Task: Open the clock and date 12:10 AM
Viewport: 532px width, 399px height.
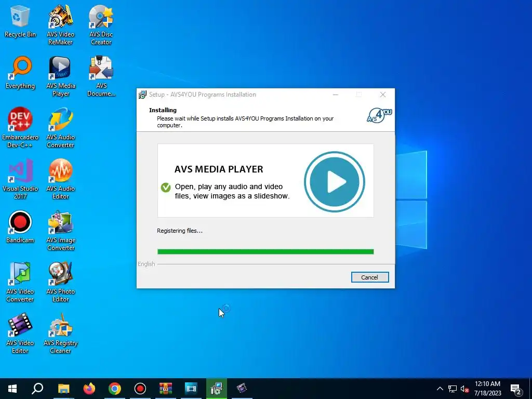Action: pyautogui.click(x=487, y=389)
